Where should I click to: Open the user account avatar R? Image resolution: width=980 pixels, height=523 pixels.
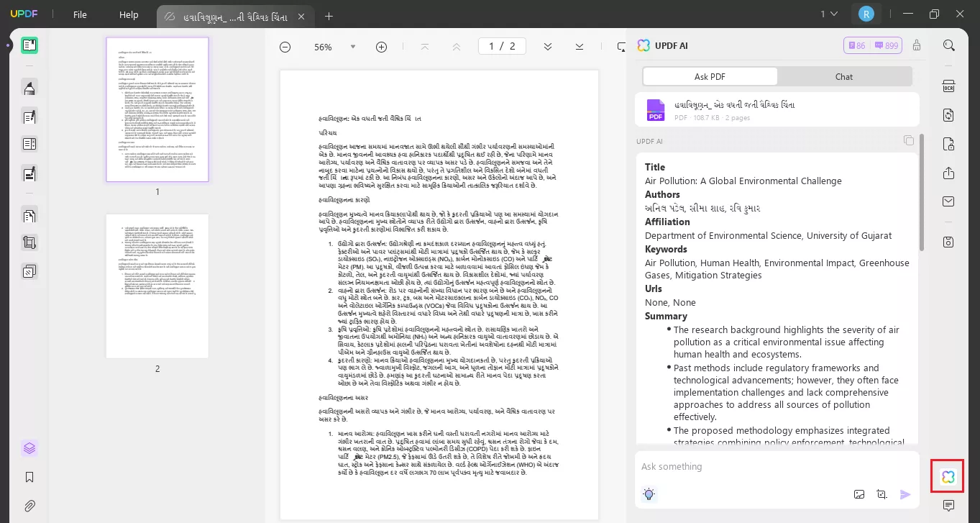[x=866, y=14]
